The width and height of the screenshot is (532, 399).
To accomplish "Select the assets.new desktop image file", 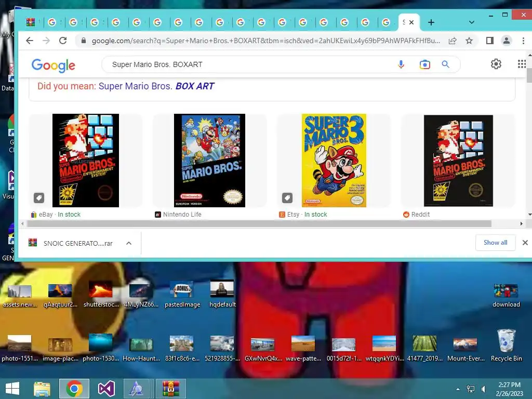I will pyautogui.click(x=20, y=296).
